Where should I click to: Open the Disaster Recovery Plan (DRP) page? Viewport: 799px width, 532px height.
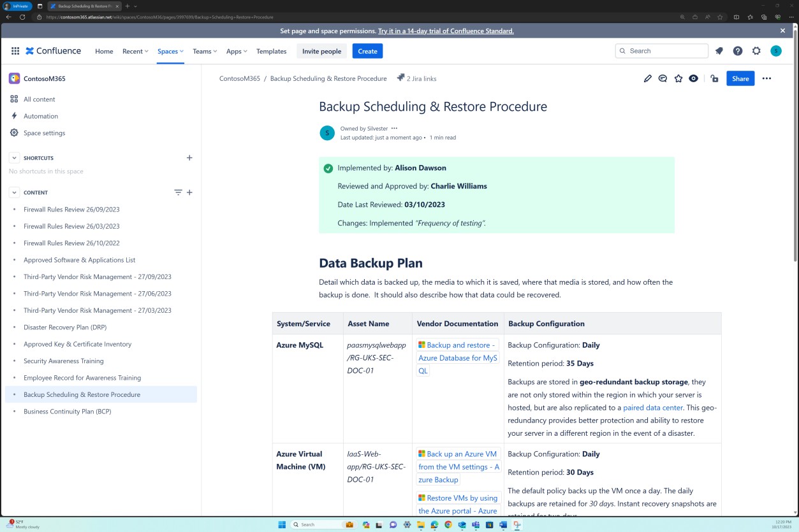71,327
